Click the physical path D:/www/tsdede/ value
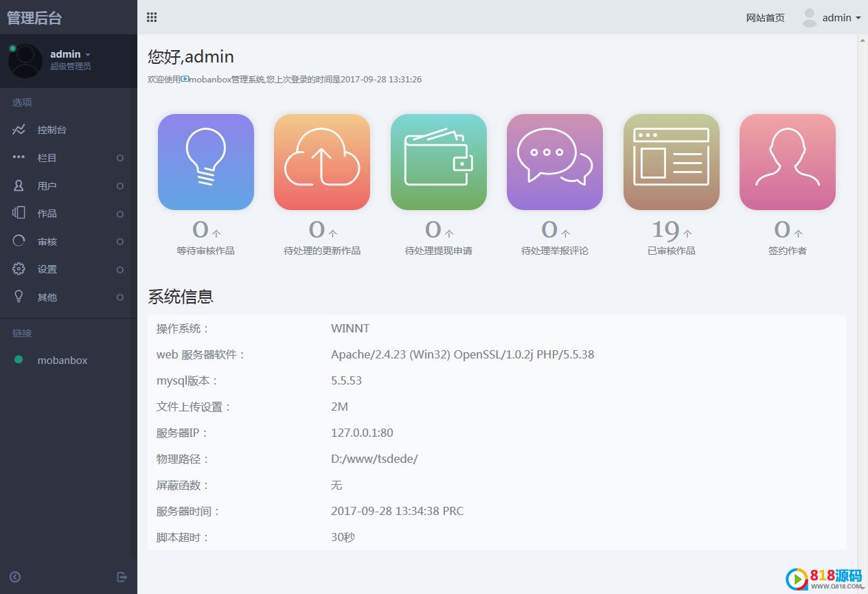This screenshot has height=594, width=868. (374, 459)
